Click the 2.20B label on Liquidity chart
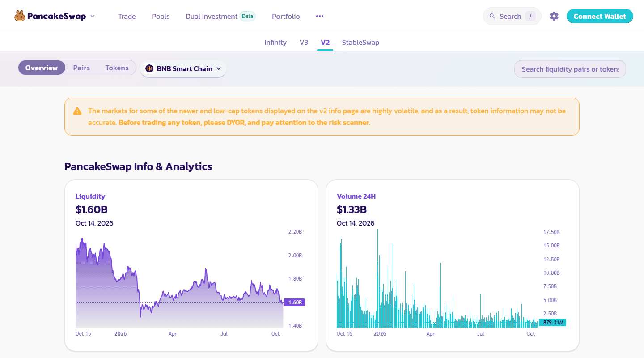The height and width of the screenshot is (358, 644). point(295,232)
